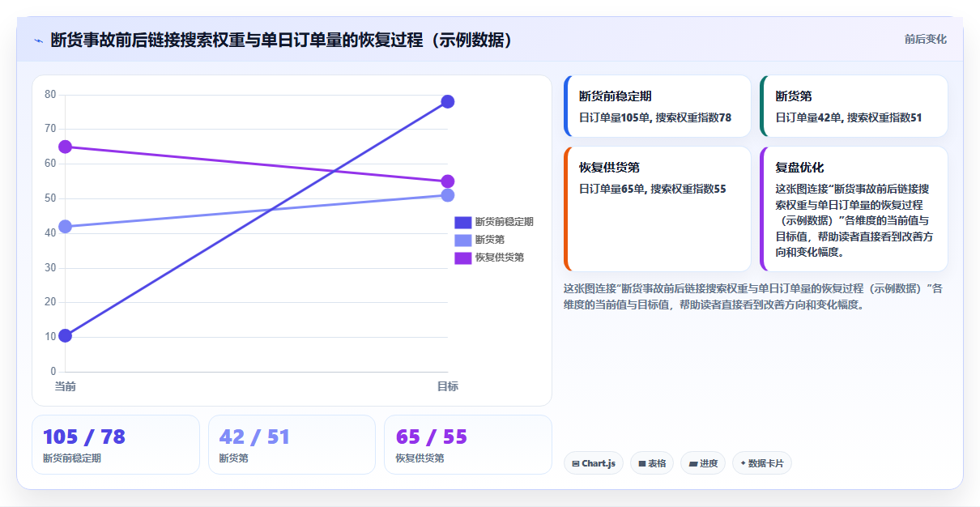Toggle the 断货前稳定期 legend color swatch

point(462,222)
